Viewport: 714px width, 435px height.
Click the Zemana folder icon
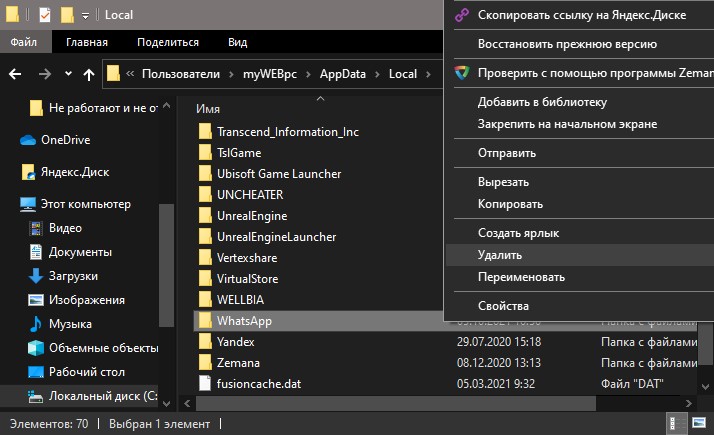[205, 362]
